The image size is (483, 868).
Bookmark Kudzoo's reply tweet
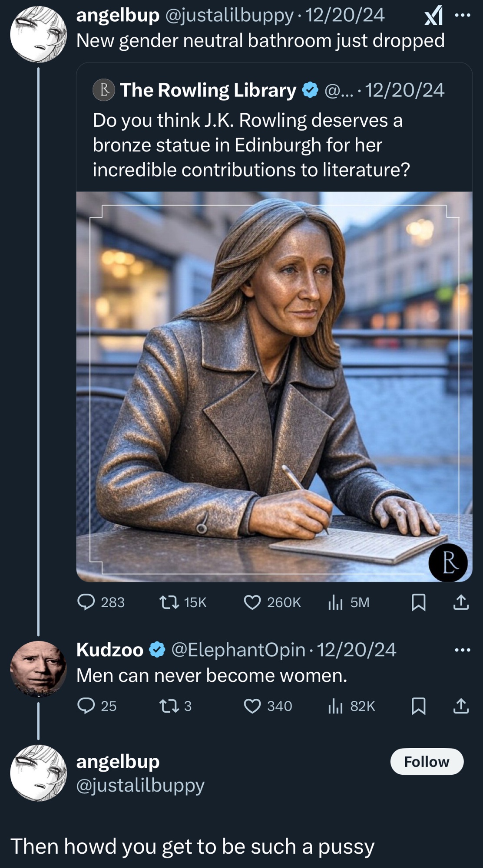418,707
